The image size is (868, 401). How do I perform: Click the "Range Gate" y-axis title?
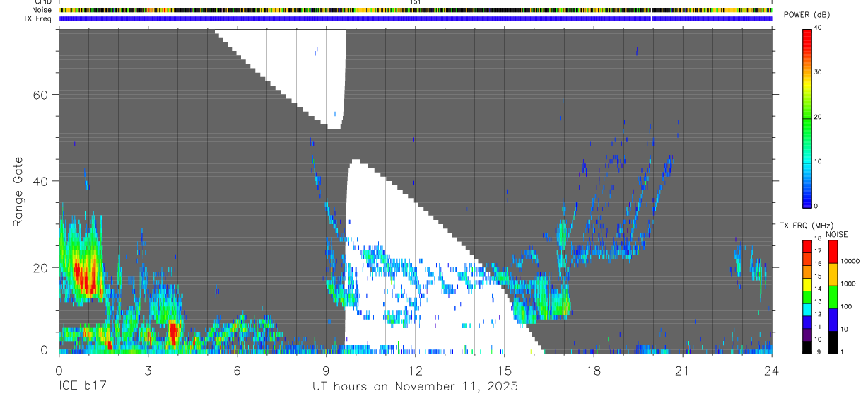[18, 192]
